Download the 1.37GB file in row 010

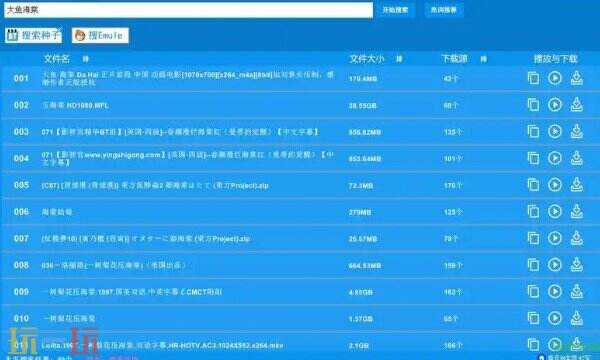(x=577, y=318)
